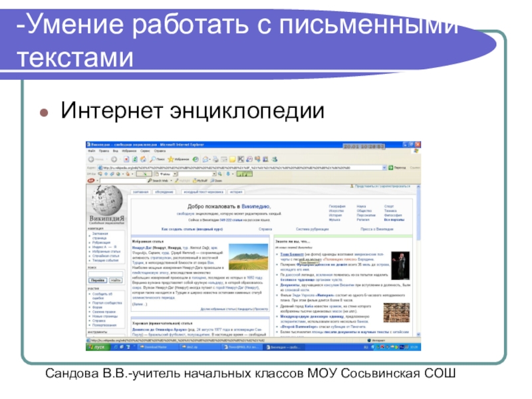
Task: Open the Система рубрикации link
Action: coord(312,229)
